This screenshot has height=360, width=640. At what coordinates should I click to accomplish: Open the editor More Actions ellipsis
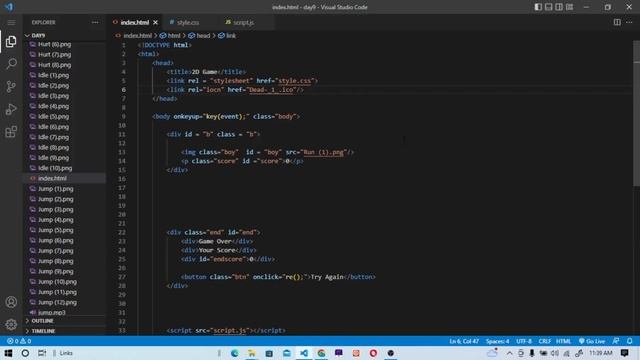coord(629,22)
